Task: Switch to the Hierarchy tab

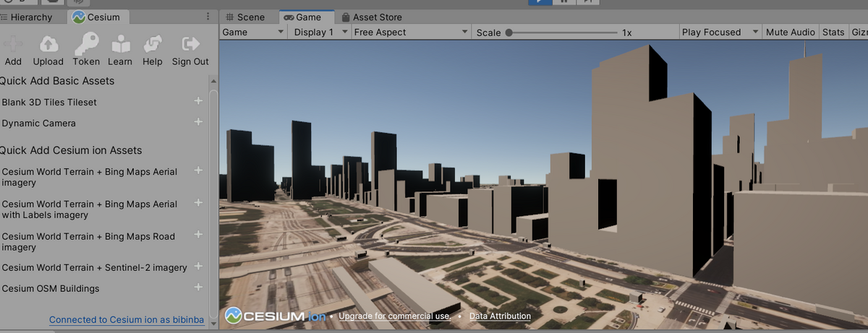Action: click(x=27, y=17)
